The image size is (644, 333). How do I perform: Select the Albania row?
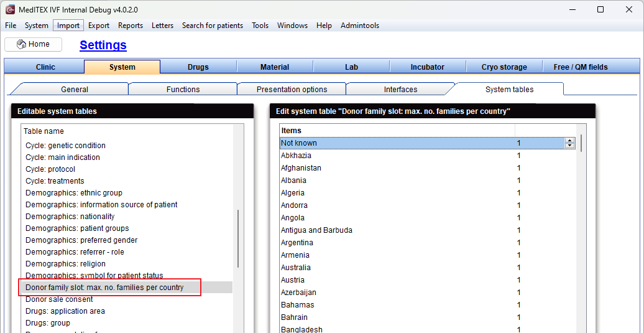(427, 181)
